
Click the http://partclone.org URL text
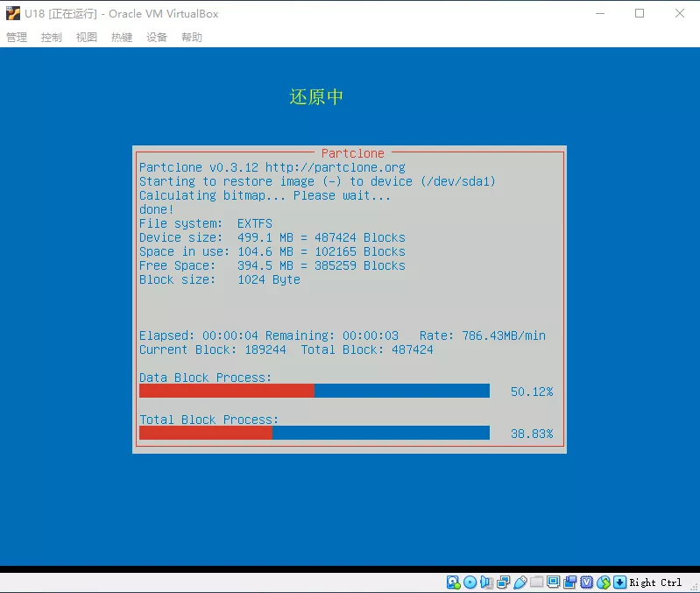pyautogui.click(x=336, y=168)
